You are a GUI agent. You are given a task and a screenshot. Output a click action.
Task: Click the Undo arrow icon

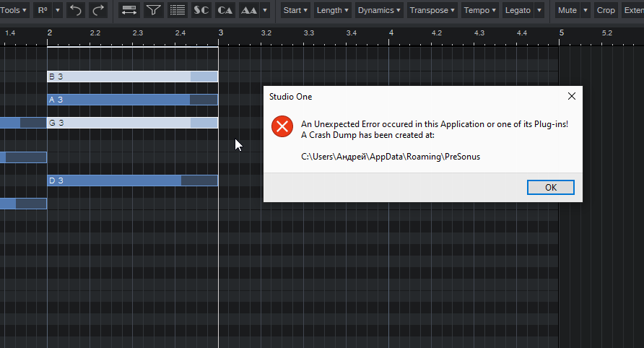[76, 10]
